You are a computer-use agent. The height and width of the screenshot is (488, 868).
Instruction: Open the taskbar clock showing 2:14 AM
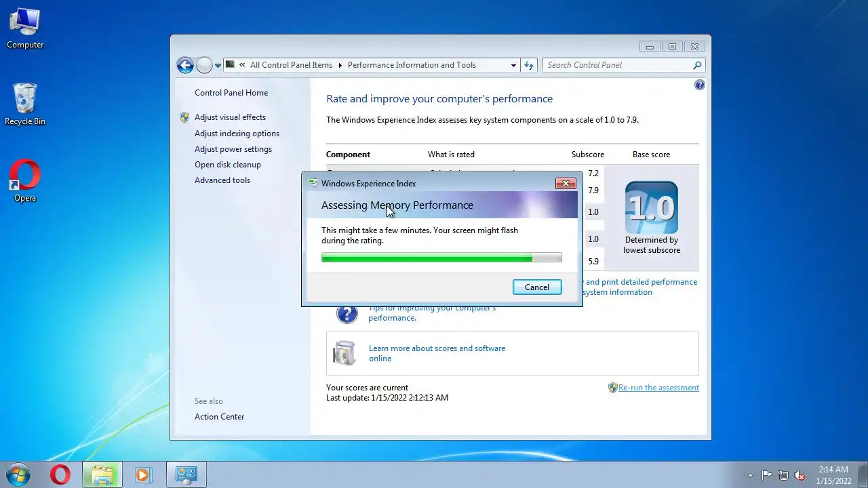tap(833, 474)
